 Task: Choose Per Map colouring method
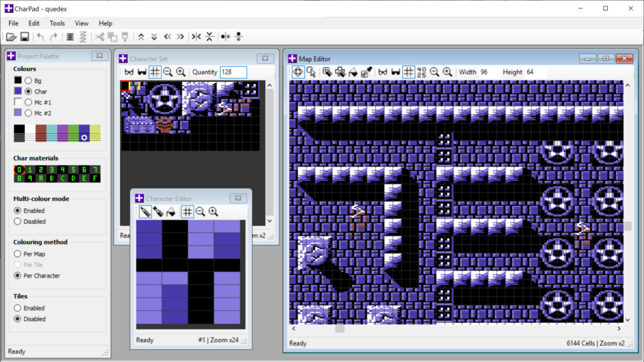pos(17,254)
